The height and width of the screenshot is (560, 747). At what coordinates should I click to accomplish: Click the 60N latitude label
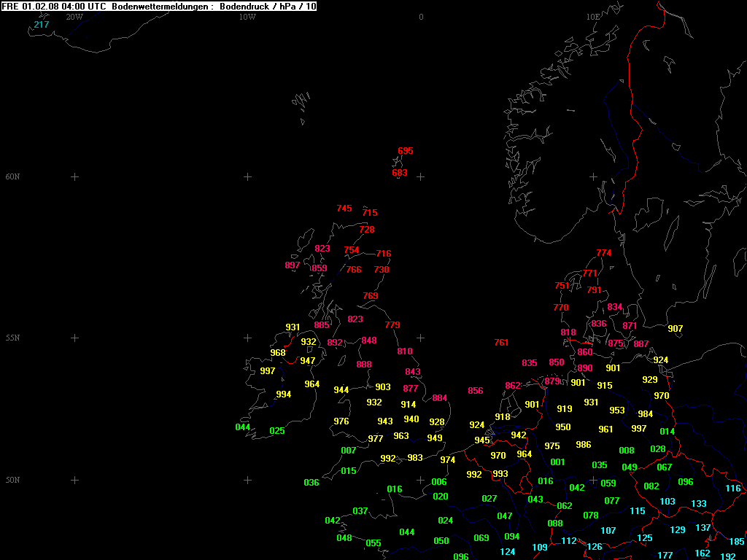pos(12,177)
